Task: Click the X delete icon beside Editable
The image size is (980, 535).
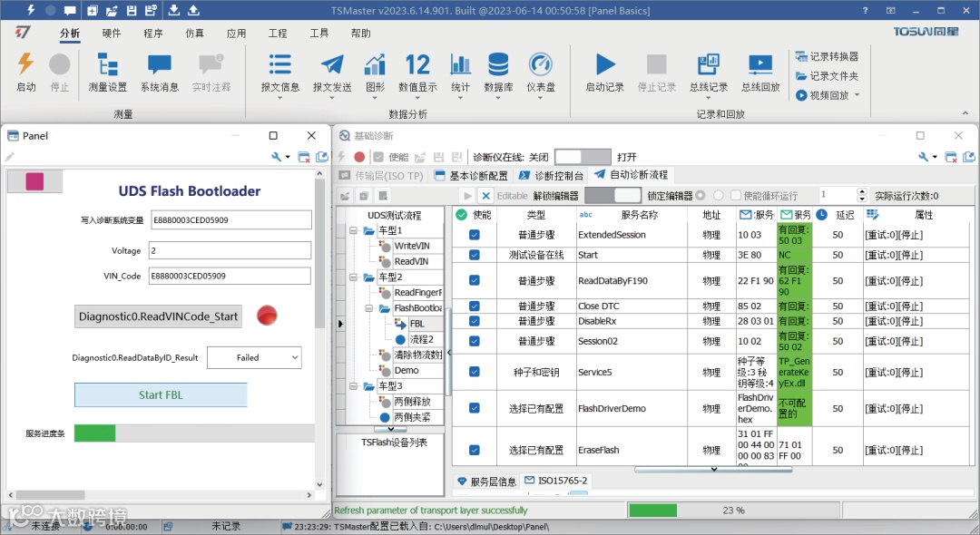Action: (485, 195)
